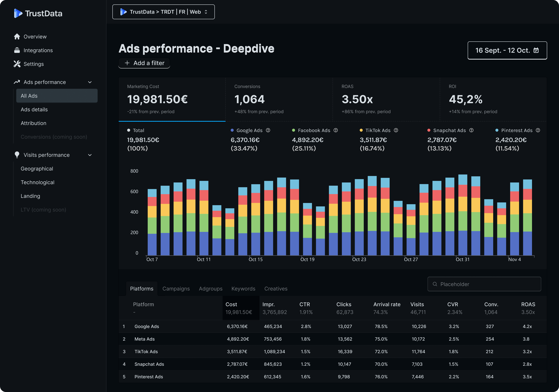Viewport: 559px width, 392px height.
Task: Click the help icon next to Google Ads
Action: point(268,130)
